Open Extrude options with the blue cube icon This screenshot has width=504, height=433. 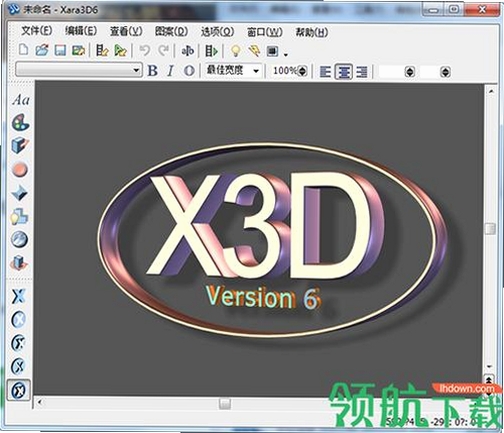click(x=20, y=146)
